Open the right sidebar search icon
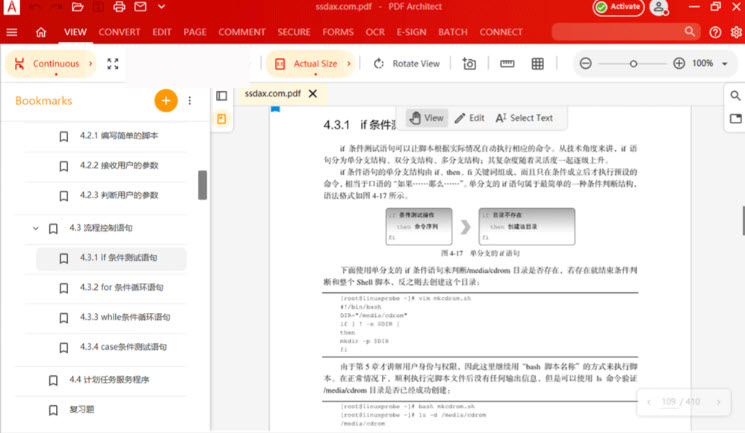 [735, 96]
